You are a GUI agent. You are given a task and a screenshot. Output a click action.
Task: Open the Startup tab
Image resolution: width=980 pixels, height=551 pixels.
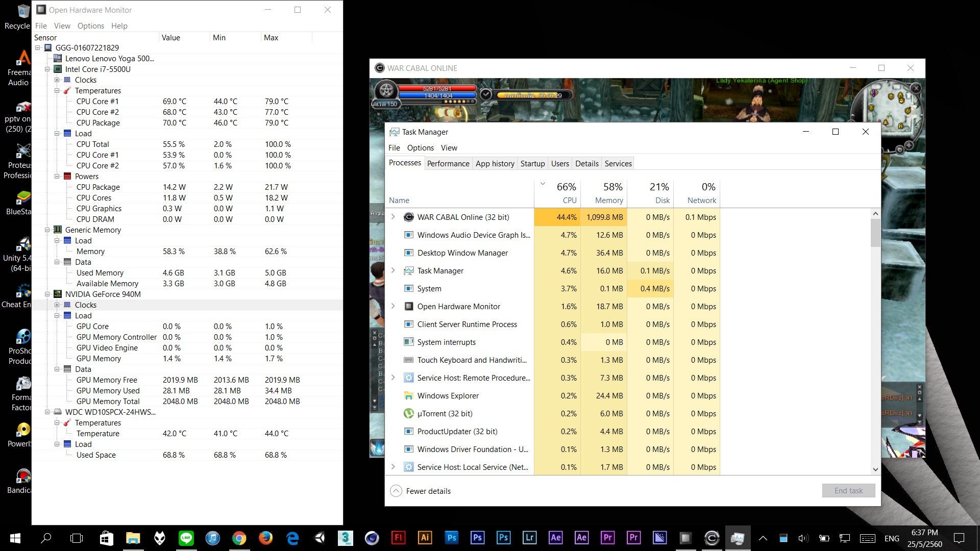point(532,164)
